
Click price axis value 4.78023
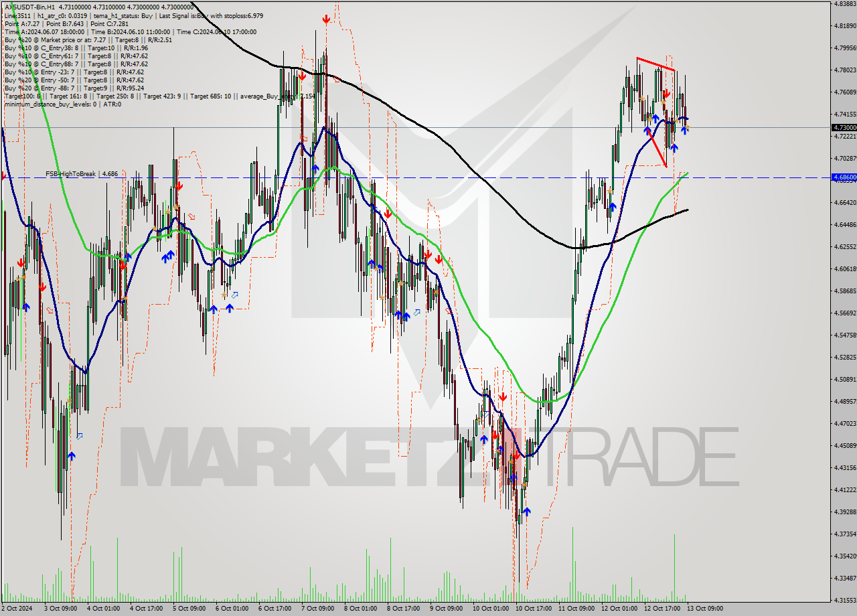coord(845,70)
